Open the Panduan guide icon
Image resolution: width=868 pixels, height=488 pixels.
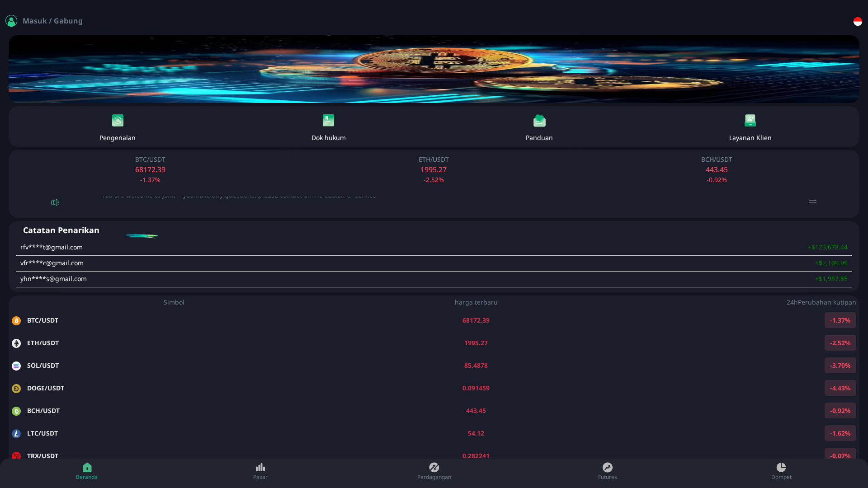click(x=539, y=120)
